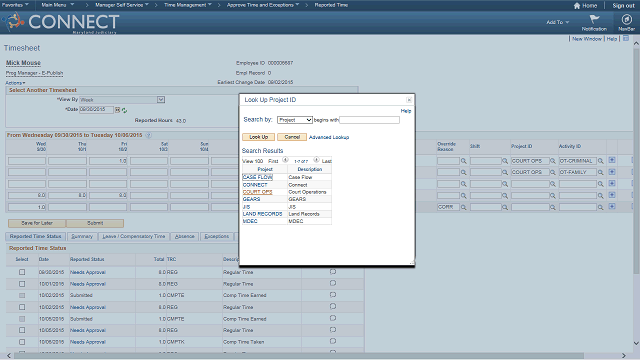Open the Actions dropdown under employee name
Image resolution: width=640 pixels, height=360 pixels.
[15, 83]
